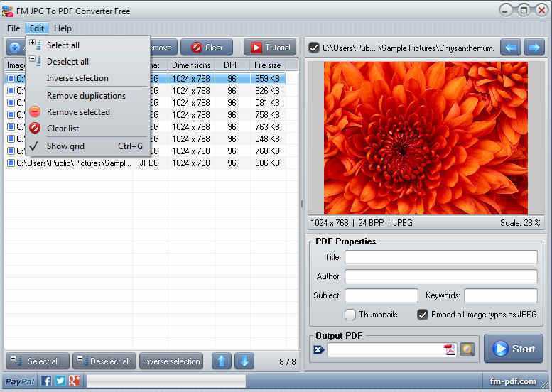This screenshot has width=552, height=392.
Task: Click bottom Inverse selection button
Action: pyautogui.click(x=171, y=361)
